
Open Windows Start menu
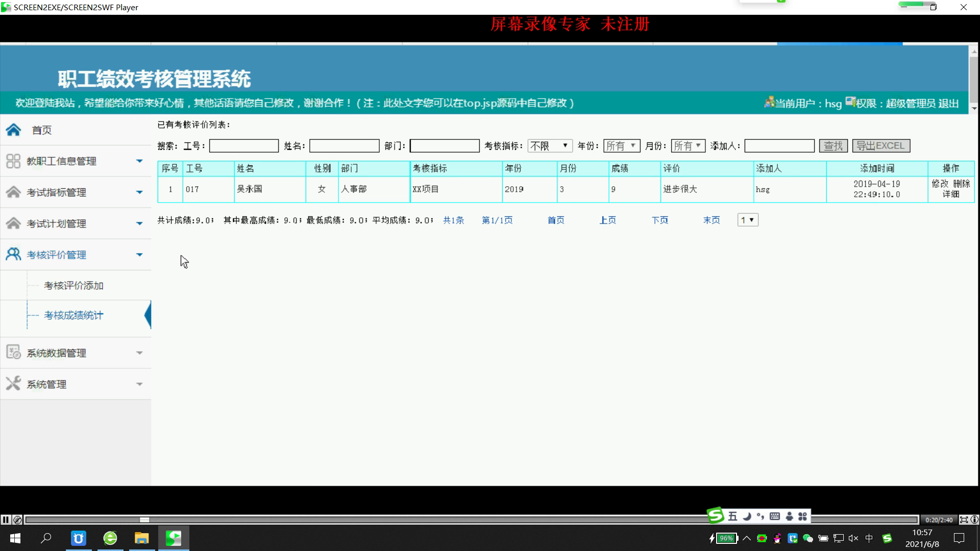[15, 538]
